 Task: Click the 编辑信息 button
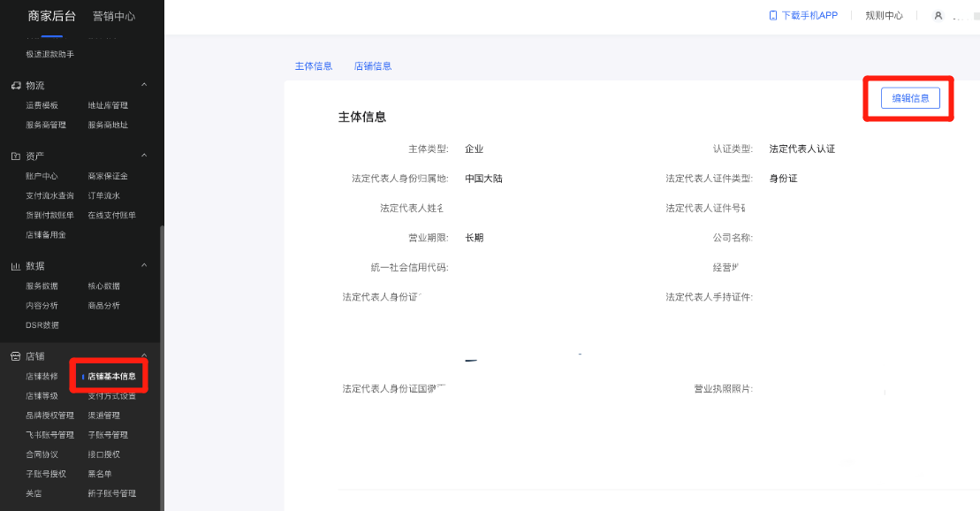coord(908,98)
